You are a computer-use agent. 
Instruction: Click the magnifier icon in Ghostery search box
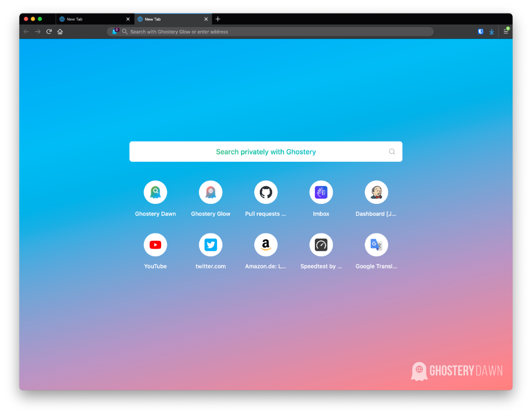[392, 151]
